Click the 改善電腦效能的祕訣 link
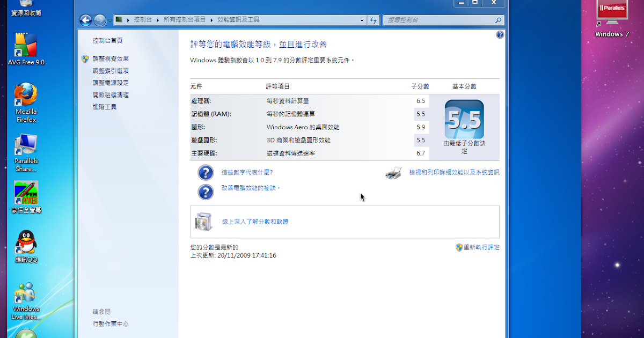Viewport: 644px width, 338px height. click(x=251, y=188)
